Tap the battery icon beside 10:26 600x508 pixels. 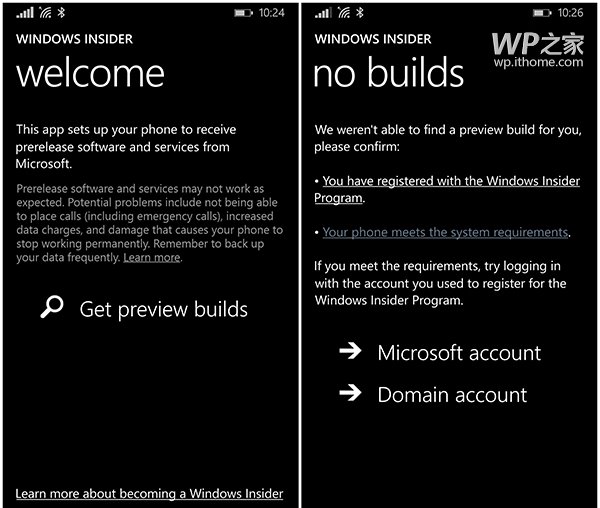coord(542,13)
